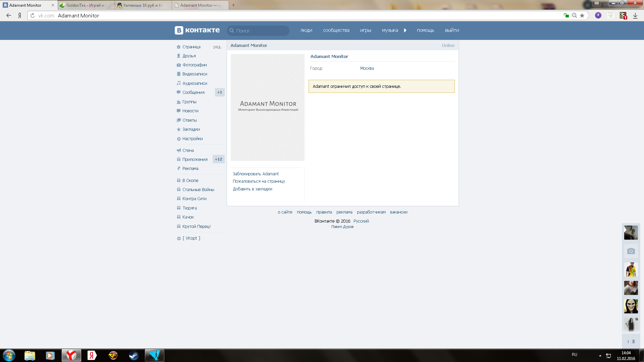Click the music play arrow in header

pos(405,30)
